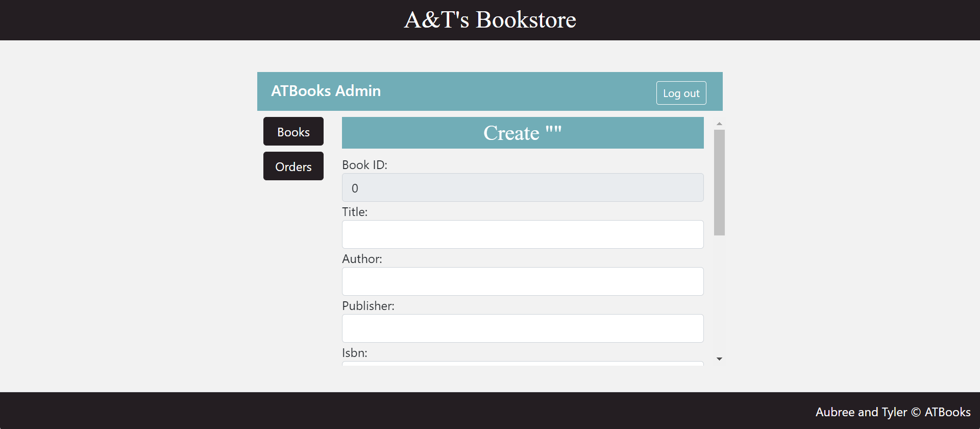
Task: Click the Author: label
Action: pyautogui.click(x=362, y=259)
